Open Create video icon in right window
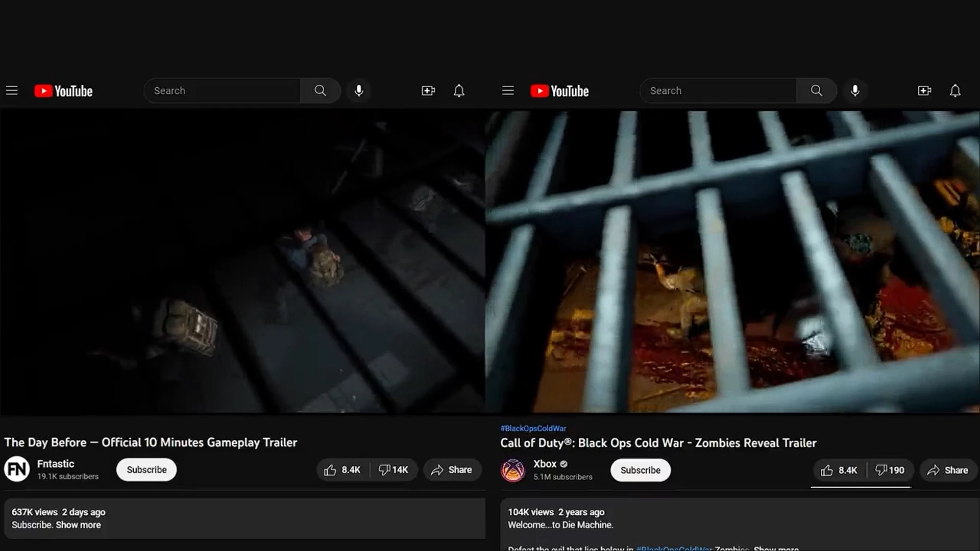 coord(924,91)
